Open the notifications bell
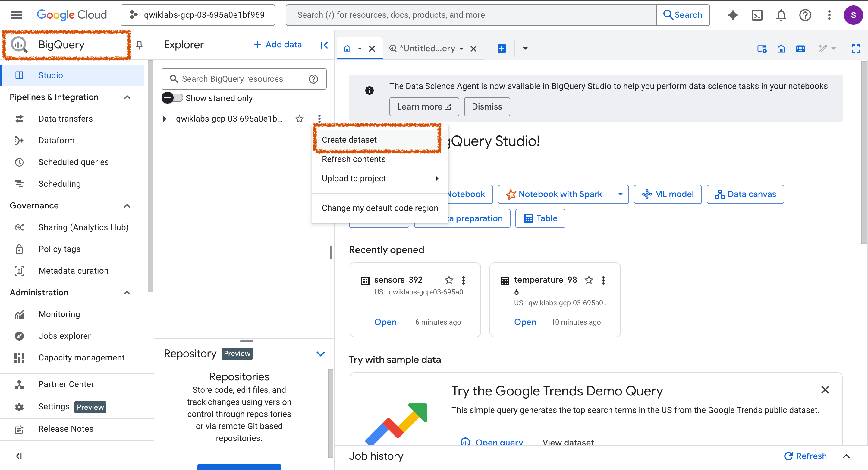 (x=781, y=15)
